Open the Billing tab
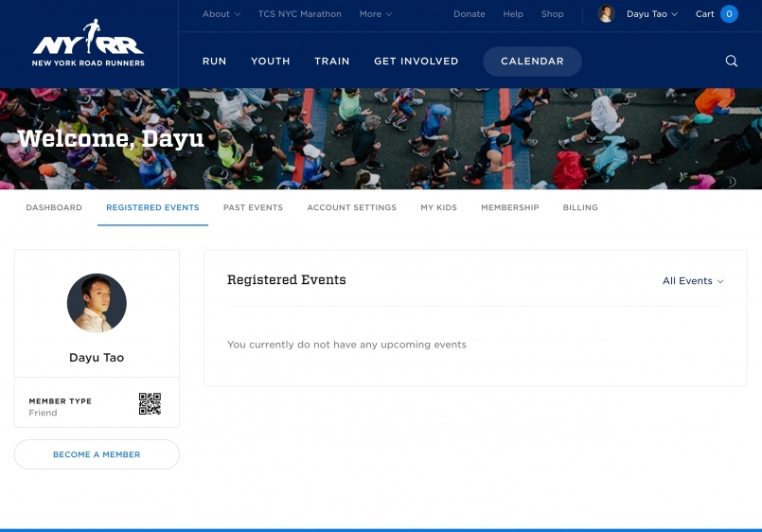This screenshot has width=762, height=532. point(580,207)
